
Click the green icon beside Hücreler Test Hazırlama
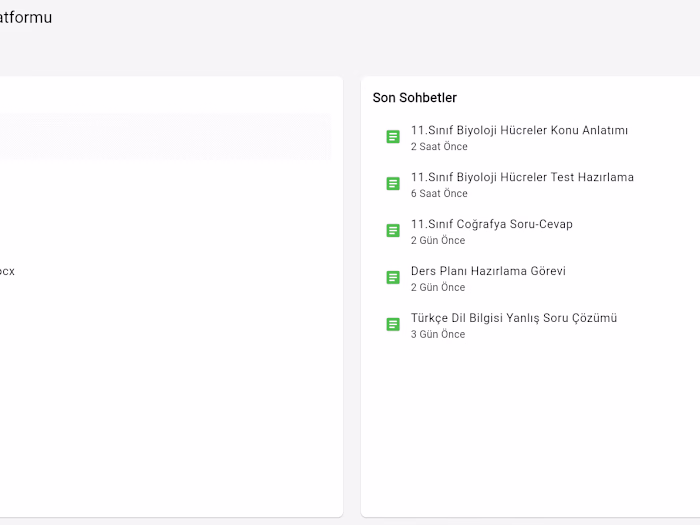393,184
